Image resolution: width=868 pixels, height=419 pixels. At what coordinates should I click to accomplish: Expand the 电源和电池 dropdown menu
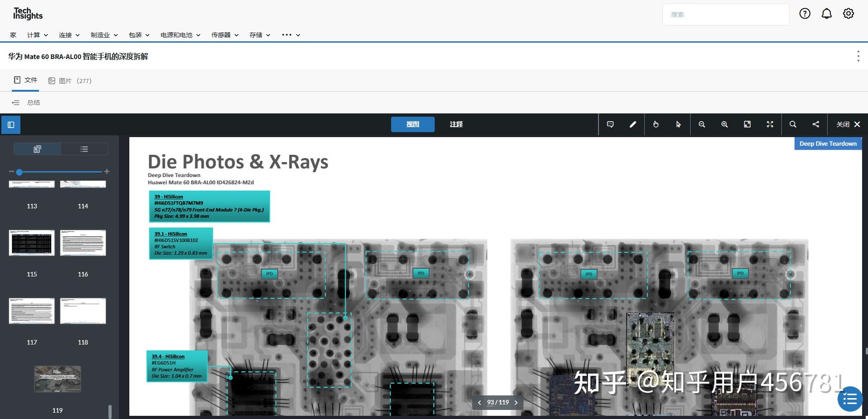(181, 35)
